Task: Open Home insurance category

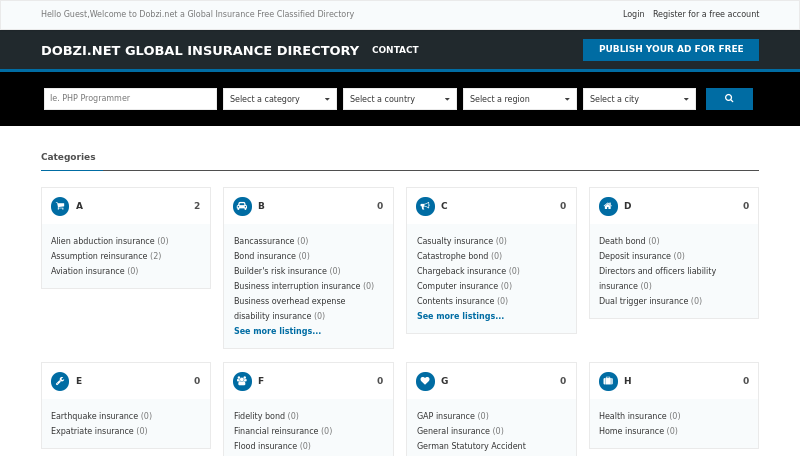Action: coord(631,431)
